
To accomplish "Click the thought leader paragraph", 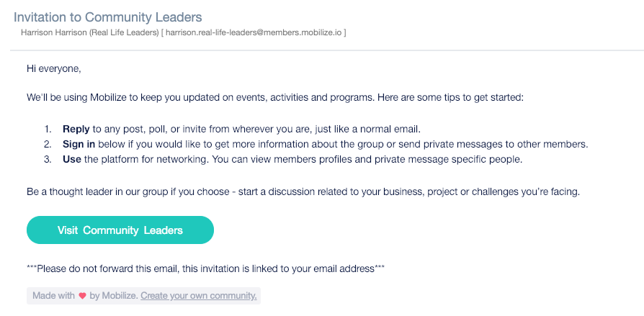I will tap(303, 191).
